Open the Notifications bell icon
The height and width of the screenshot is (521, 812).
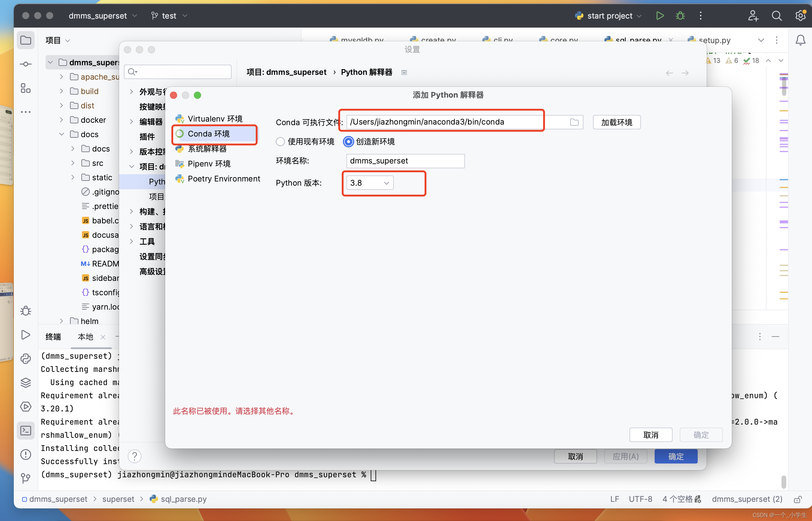[800, 40]
